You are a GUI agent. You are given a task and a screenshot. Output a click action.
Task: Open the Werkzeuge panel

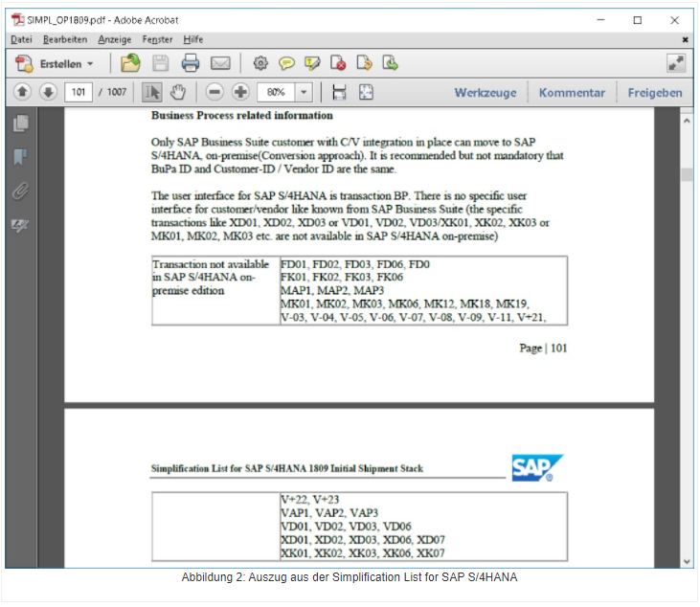(x=485, y=93)
